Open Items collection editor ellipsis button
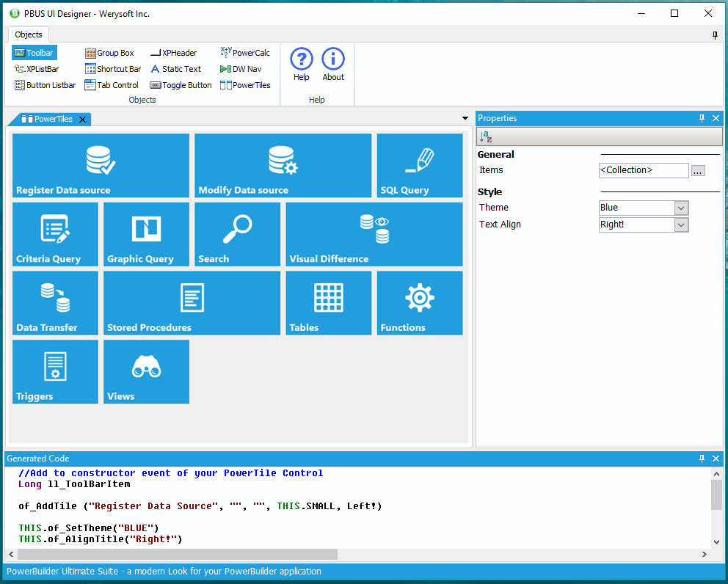 coord(698,170)
